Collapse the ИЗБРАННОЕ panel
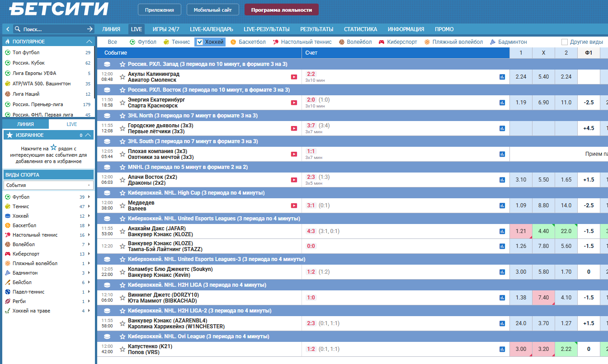The height and width of the screenshot is (364, 608). pos(88,135)
